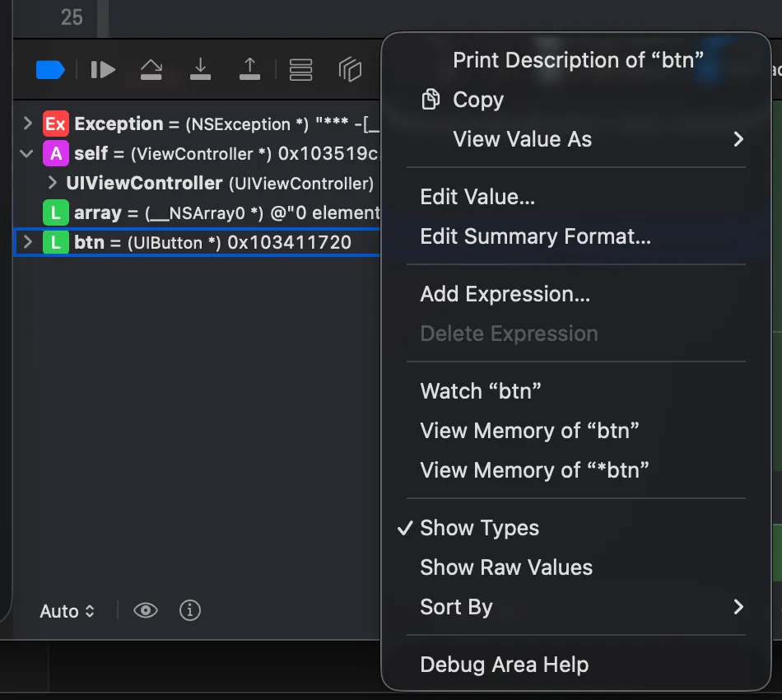Open the Sort By submenu
Screen dimensions: 782x700
coord(576,607)
